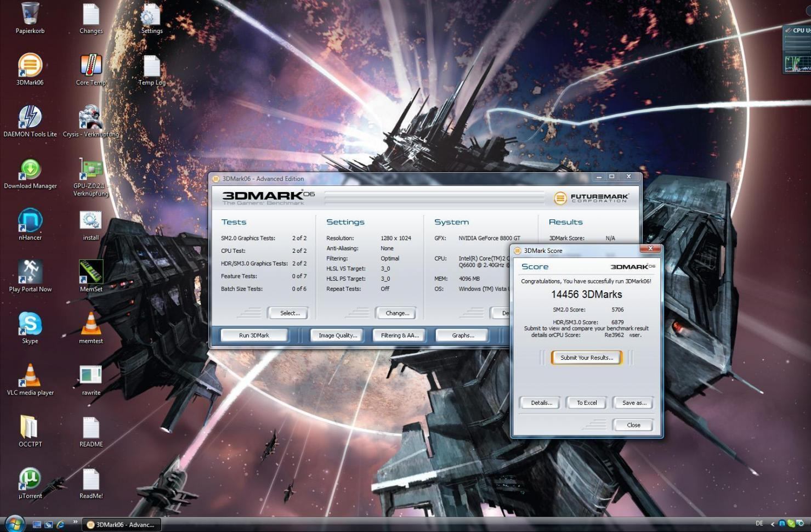Expand the quick launch overflow chevron
The width and height of the screenshot is (811, 532).
75,522
